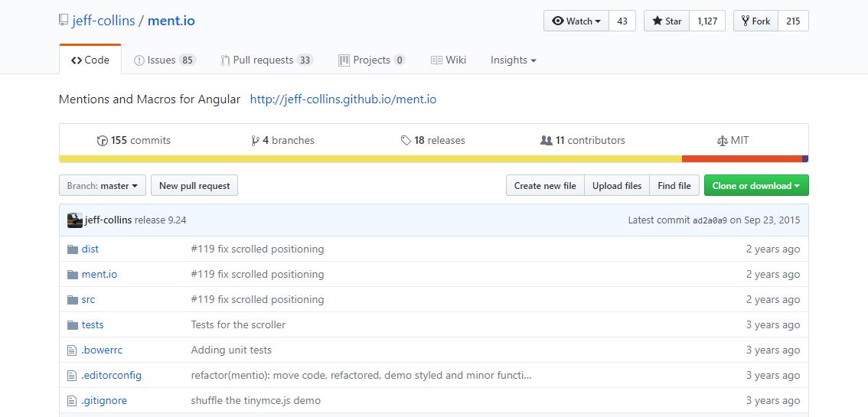The image size is (868, 417).
Task: Open the jeff-collins.github.io/ment.io link
Action: click(x=343, y=99)
